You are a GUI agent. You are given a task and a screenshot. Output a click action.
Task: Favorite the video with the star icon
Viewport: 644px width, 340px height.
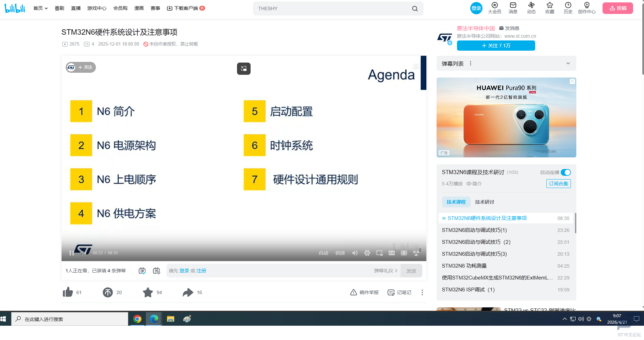click(x=148, y=292)
